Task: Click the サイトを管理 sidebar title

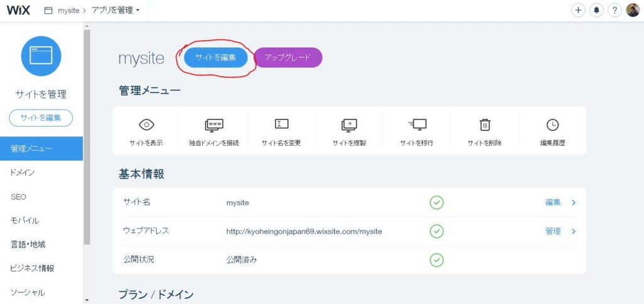Action: point(41,94)
